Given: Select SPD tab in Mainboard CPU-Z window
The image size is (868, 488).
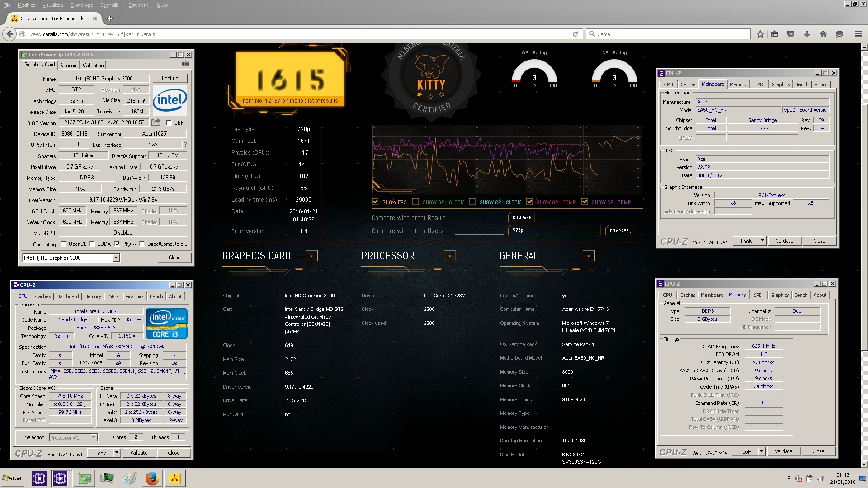Looking at the screenshot, I should pyautogui.click(x=759, y=84).
